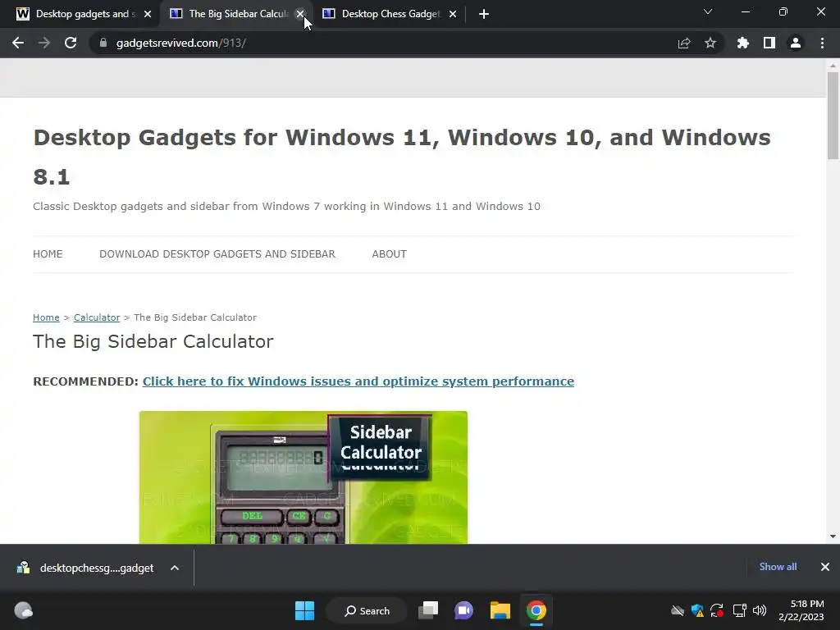Viewport: 840px width, 630px height.
Task: Close The Big Sidebar Calculator tab
Action: tap(300, 14)
